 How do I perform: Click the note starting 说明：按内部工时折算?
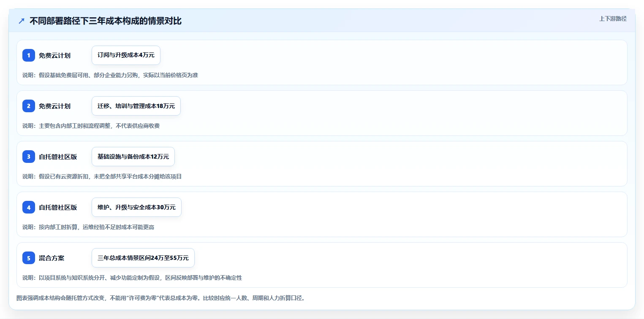[x=88, y=227]
